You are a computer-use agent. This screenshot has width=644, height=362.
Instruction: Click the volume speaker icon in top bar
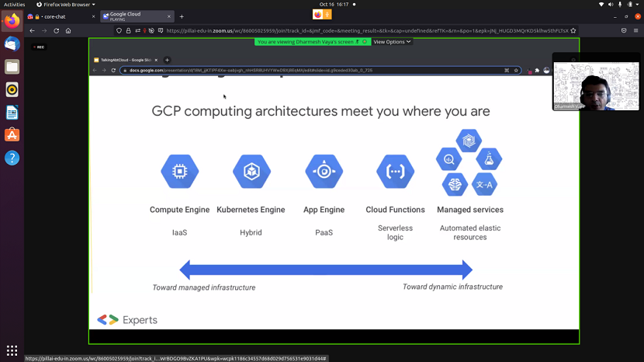point(611,5)
